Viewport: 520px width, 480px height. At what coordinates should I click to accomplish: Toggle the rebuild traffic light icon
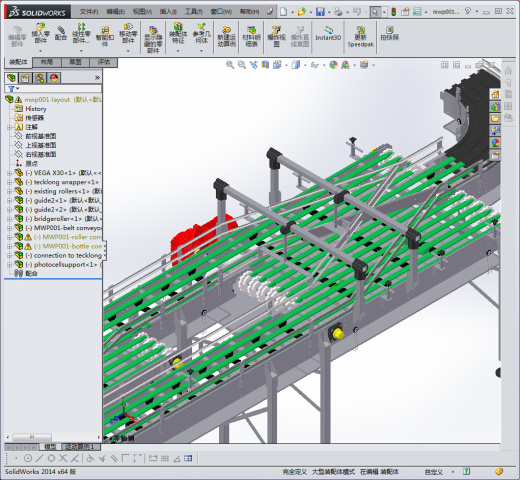click(394, 12)
